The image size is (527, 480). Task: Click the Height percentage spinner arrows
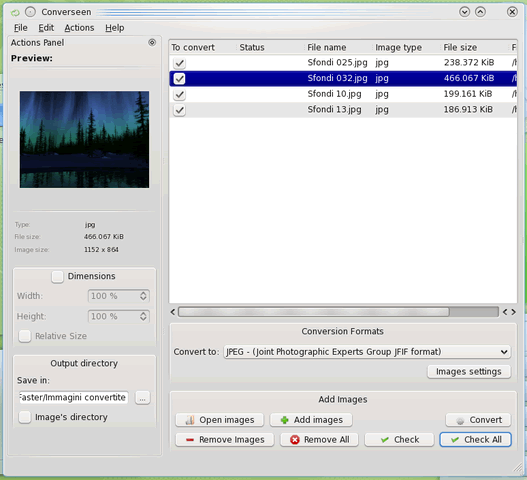coord(143,316)
